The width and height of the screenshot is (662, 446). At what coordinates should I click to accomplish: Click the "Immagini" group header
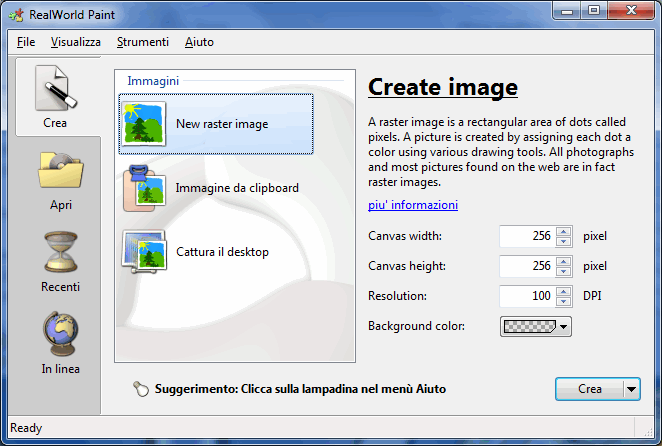pyautogui.click(x=153, y=81)
